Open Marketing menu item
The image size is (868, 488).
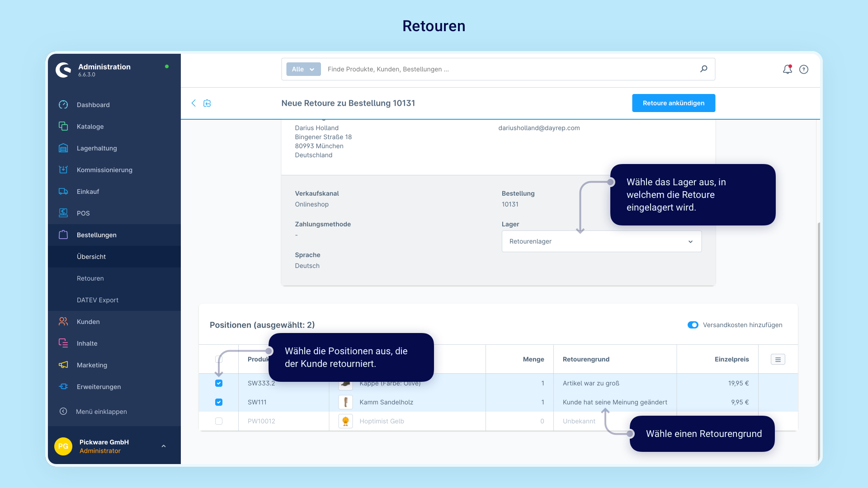92,365
